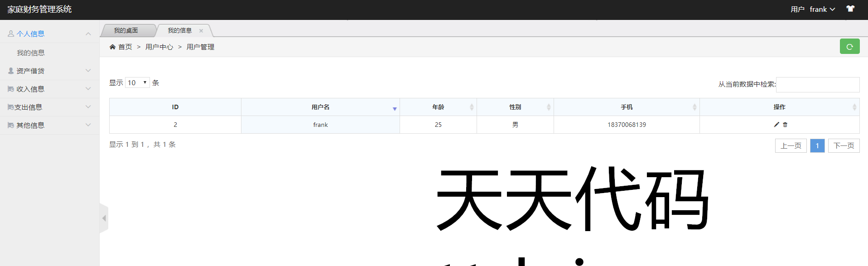The image size is (868, 266).
Task: Sort table by 性别 column
Action: (x=515, y=107)
